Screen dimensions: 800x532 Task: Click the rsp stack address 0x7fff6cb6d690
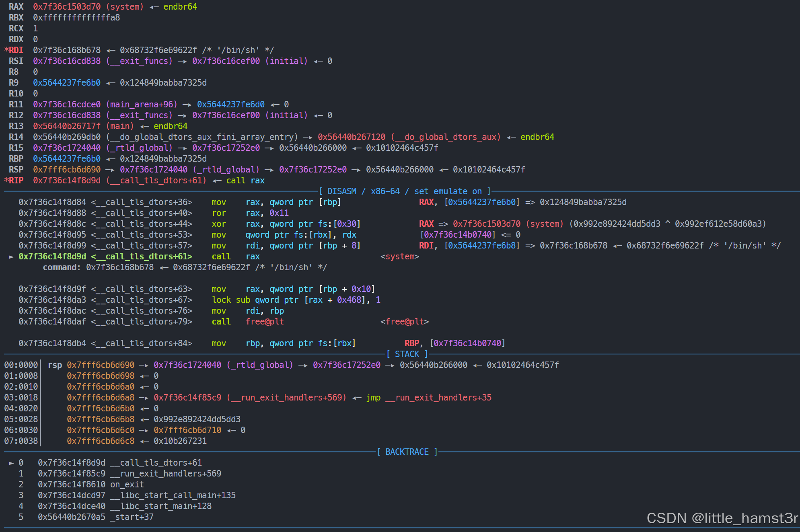coord(101,365)
